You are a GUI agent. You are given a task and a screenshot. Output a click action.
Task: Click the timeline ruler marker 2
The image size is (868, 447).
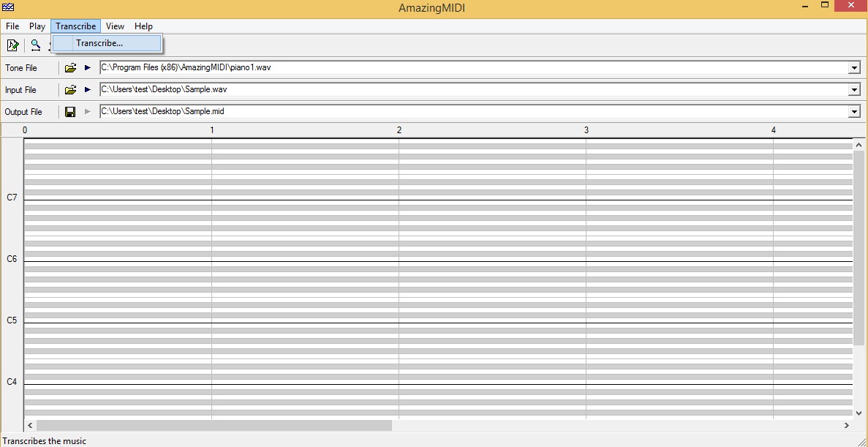coord(399,130)
